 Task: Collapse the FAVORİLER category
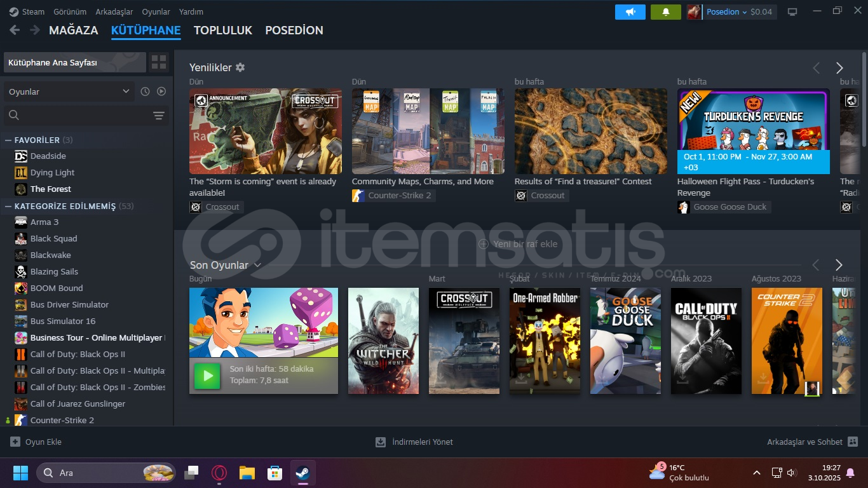click(x=8, y=140)
